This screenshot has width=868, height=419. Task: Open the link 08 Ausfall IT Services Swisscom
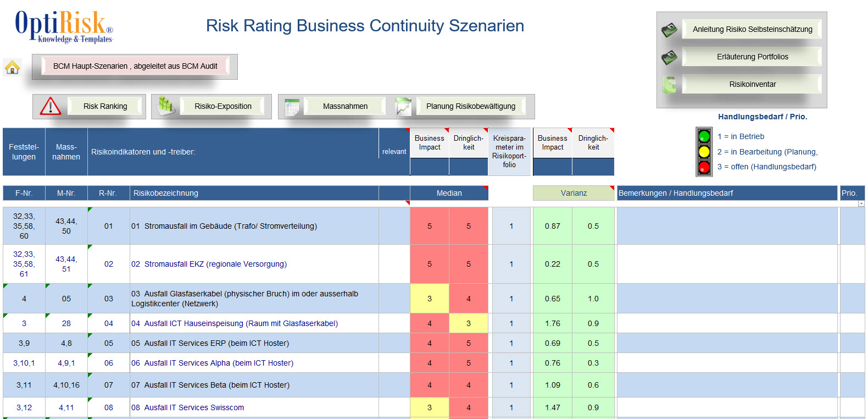[188, 408]
